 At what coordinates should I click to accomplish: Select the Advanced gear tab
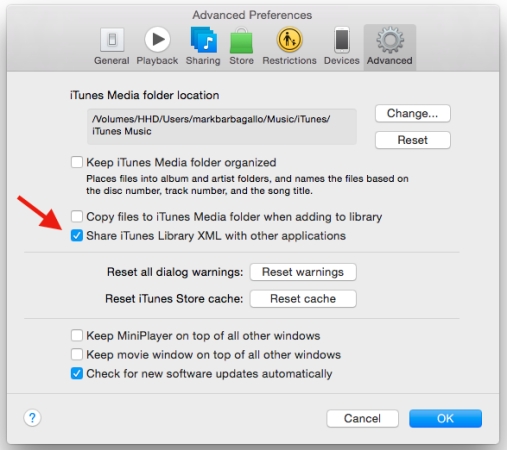click(x=390, y=47)
